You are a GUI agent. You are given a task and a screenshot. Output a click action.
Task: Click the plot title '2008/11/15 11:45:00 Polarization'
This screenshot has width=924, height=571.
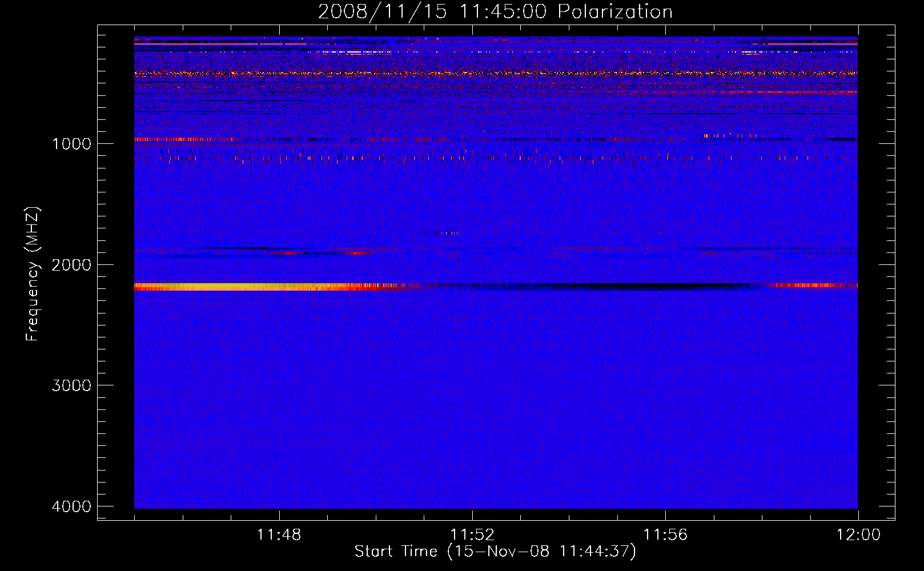495,11
